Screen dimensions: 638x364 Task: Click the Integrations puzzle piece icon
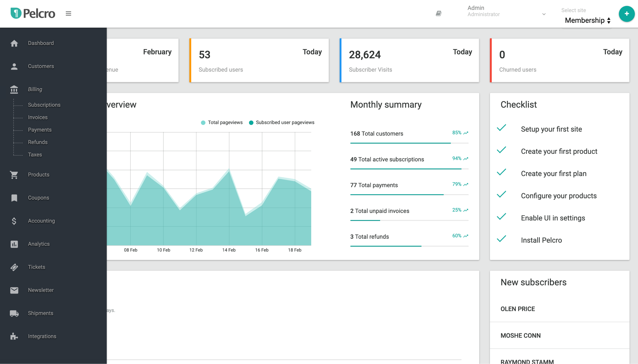pos(14,336)
